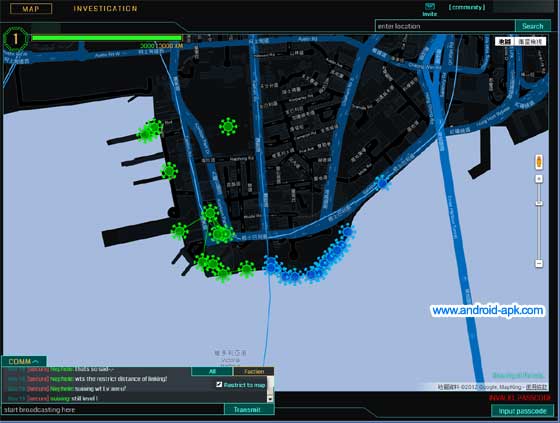Open the 使用條款 terms link
The height and width of the screenshot is (423, 560).
536,387
